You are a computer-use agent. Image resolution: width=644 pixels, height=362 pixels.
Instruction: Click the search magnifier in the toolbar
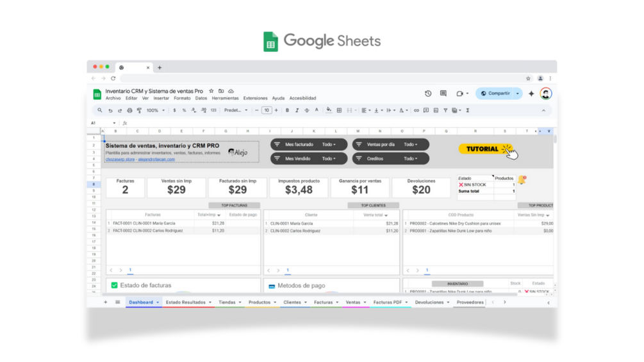point(100,110)
